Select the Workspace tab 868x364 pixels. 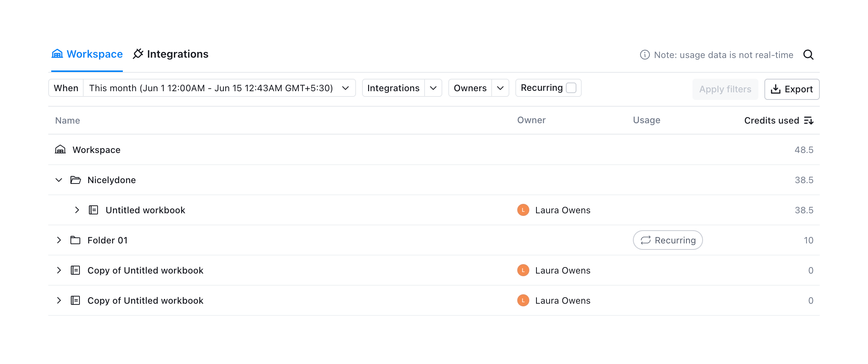(87, 54)
